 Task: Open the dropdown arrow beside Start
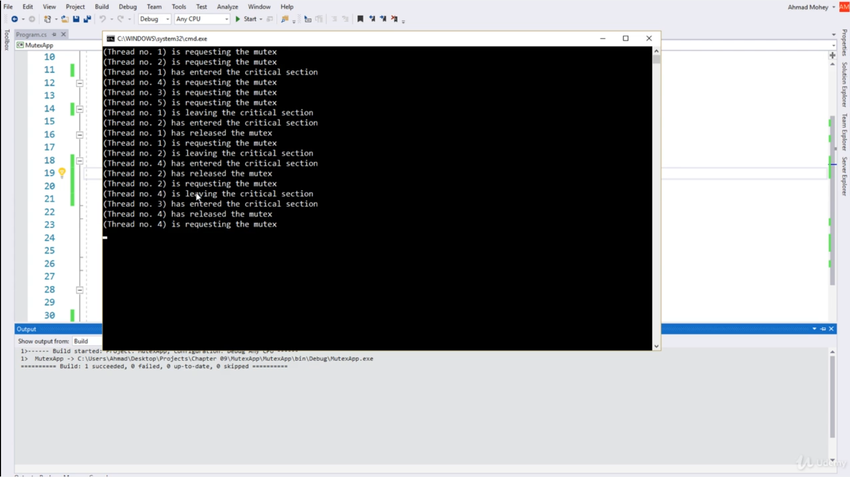tap(261, 19)
